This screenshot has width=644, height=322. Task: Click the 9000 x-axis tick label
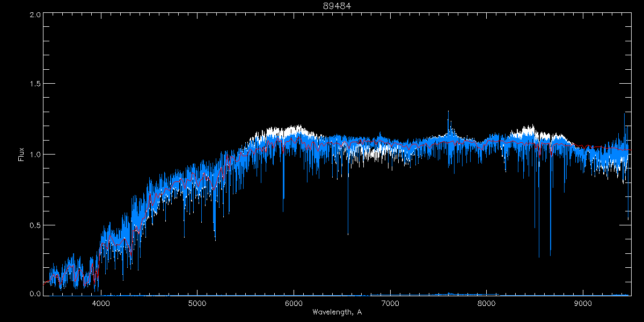click(x=583, y=303)
